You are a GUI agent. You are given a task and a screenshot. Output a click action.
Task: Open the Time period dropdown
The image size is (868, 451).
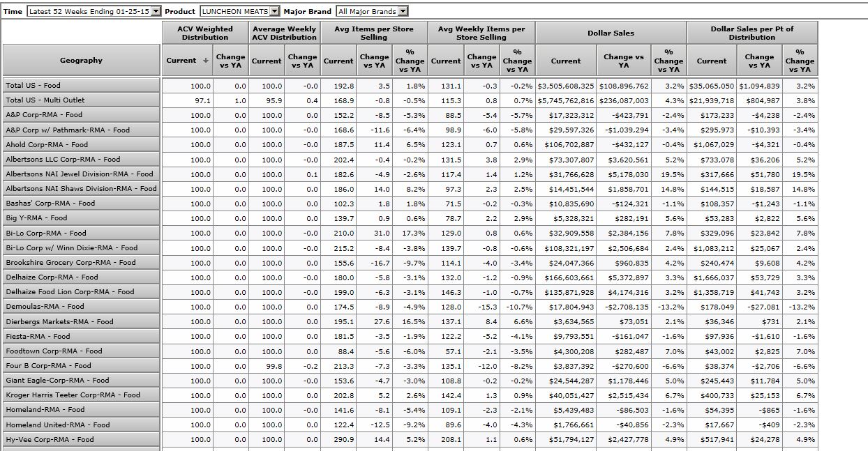[155, 11]
